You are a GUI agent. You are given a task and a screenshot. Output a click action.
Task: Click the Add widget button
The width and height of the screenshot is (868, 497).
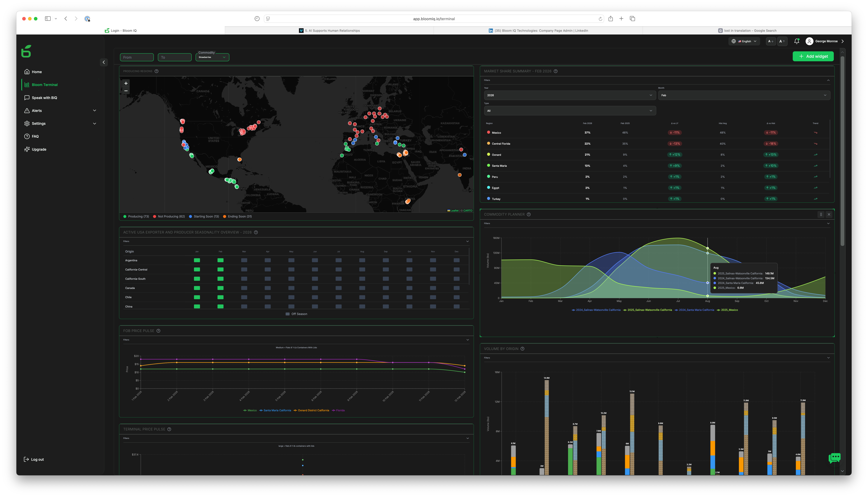[x=813, y=56]
